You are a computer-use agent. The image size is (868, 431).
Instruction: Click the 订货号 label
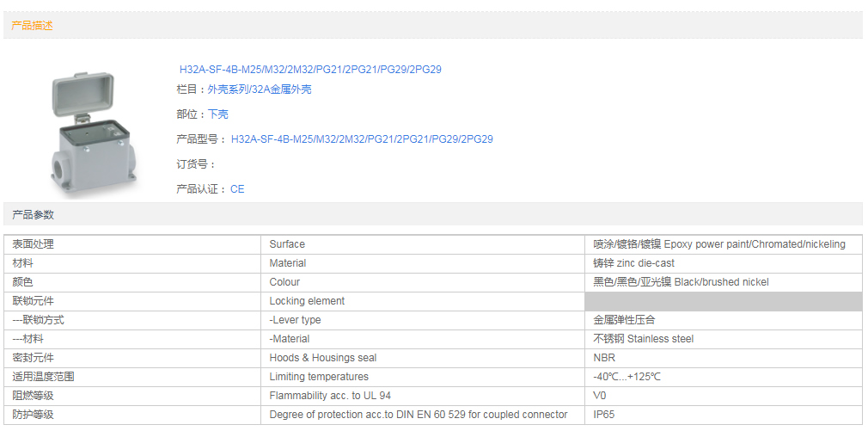[x=195, y=164]
